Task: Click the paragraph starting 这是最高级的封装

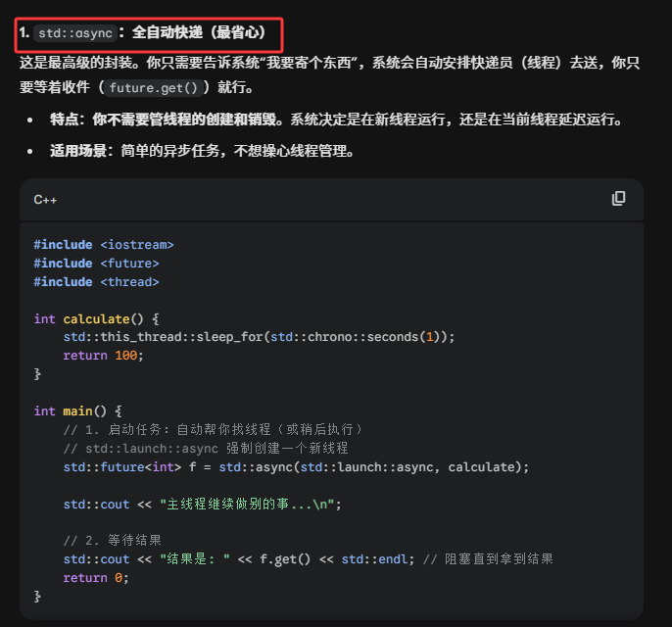Action: [329, 75]
